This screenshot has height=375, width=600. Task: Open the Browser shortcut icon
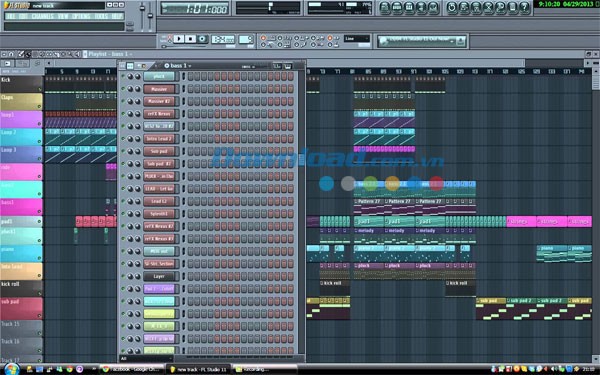[x=421, y=8]
